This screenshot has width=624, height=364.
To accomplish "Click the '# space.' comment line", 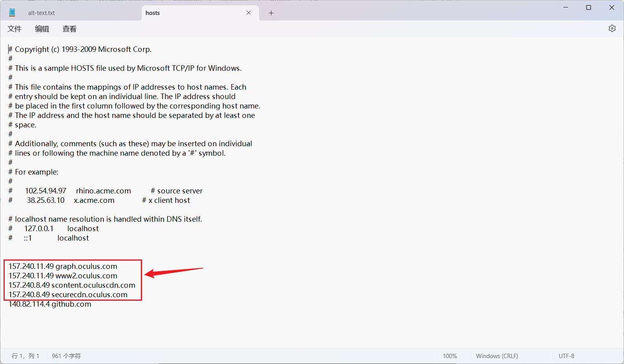I will 22,125.
